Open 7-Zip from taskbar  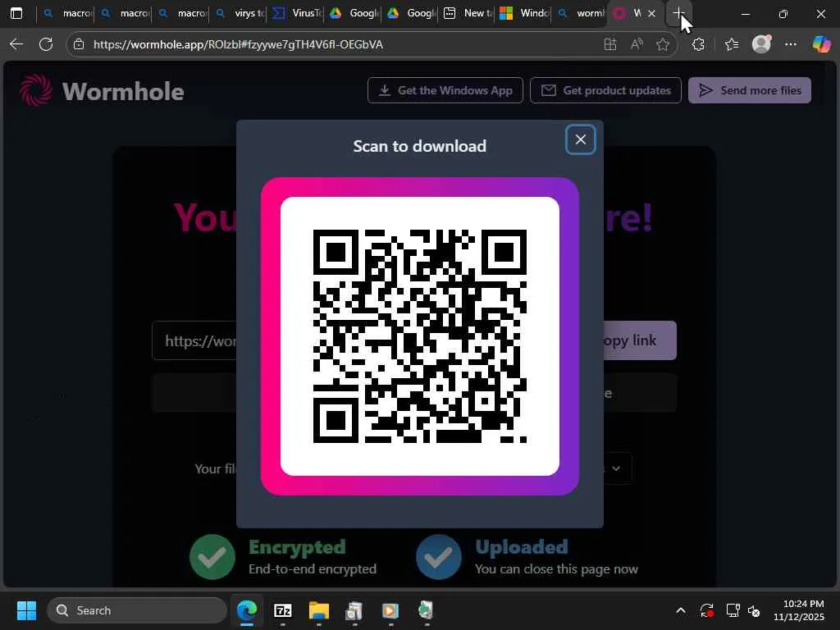pyautogui.click(x=282, y=610)
